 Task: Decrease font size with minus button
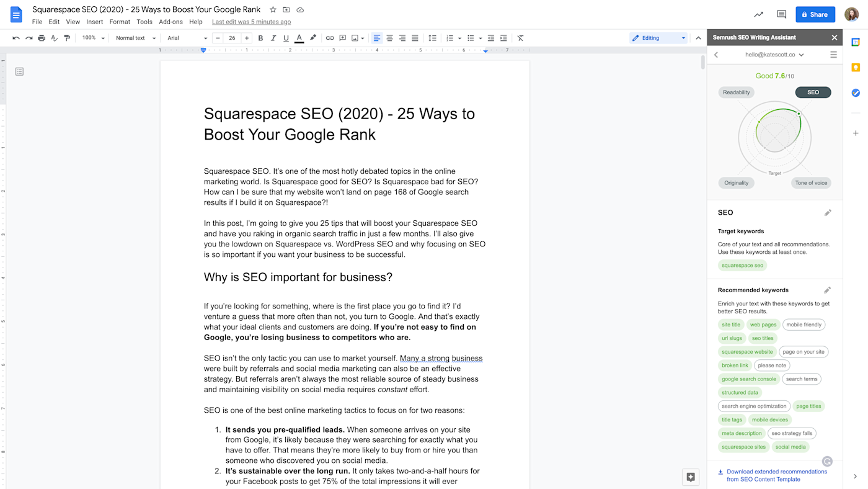(218, 38)
